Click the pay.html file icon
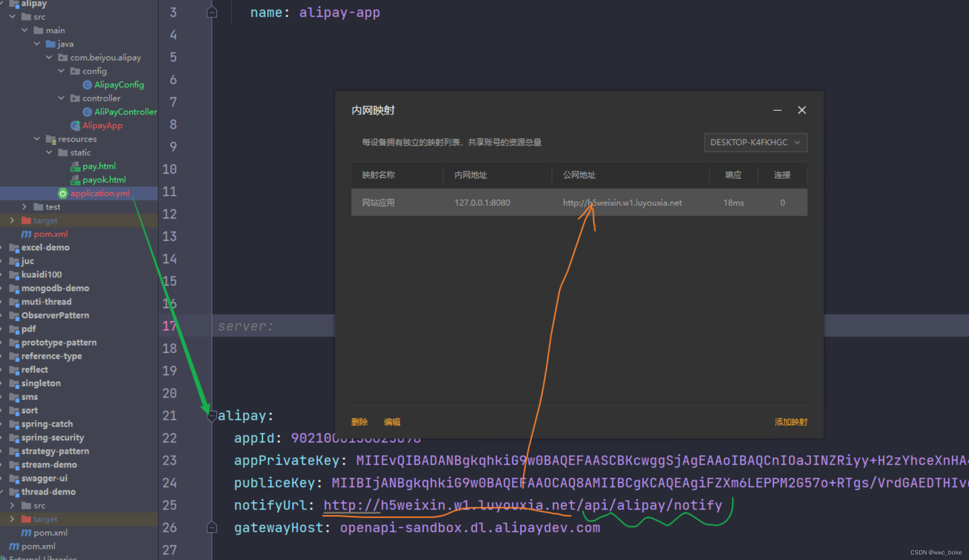Viewport: 969px width, 560px height. [x=75, y=166]
